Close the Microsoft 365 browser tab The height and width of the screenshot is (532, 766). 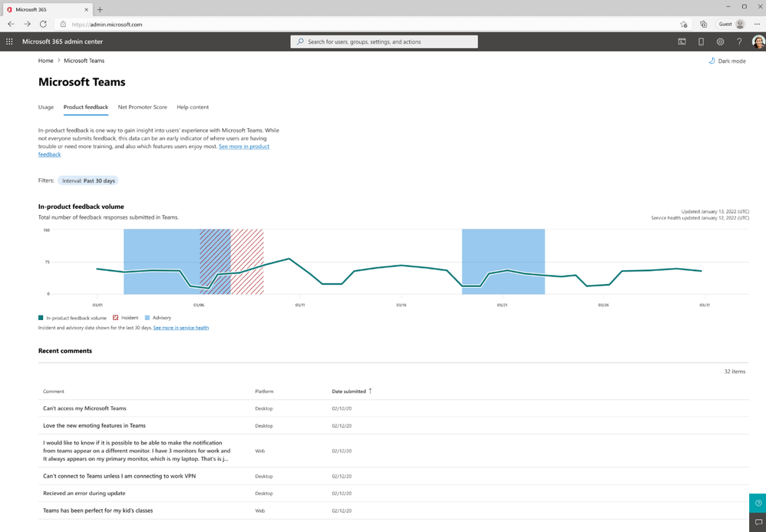[x=87, y=9]
